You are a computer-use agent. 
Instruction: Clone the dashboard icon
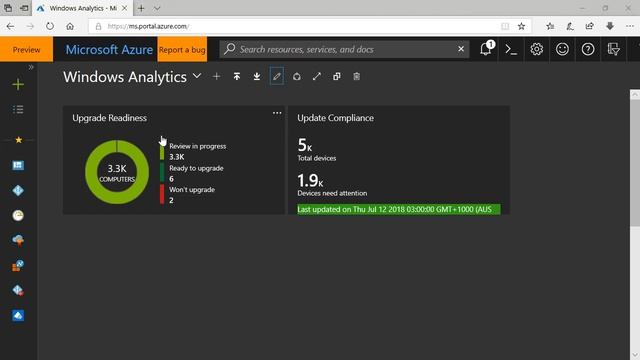pyautogui.click(x=337, y=76)
